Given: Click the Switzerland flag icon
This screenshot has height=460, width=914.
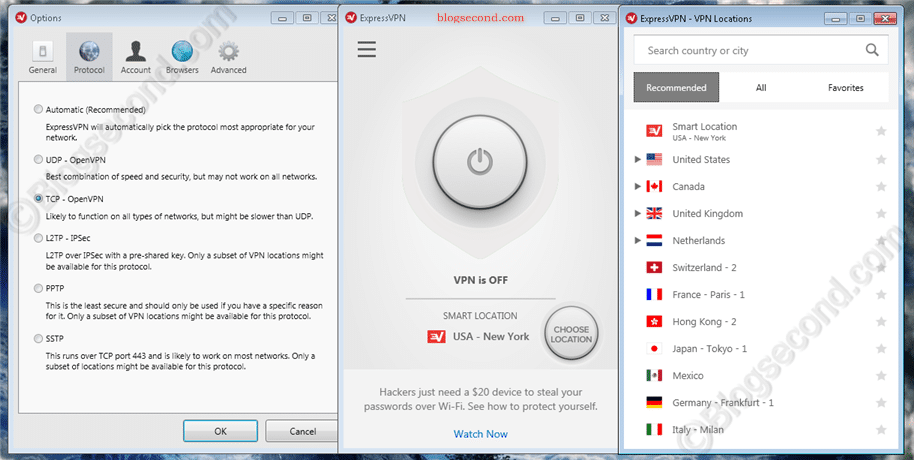Looking at the screenshot, I should tap(654, 268).
